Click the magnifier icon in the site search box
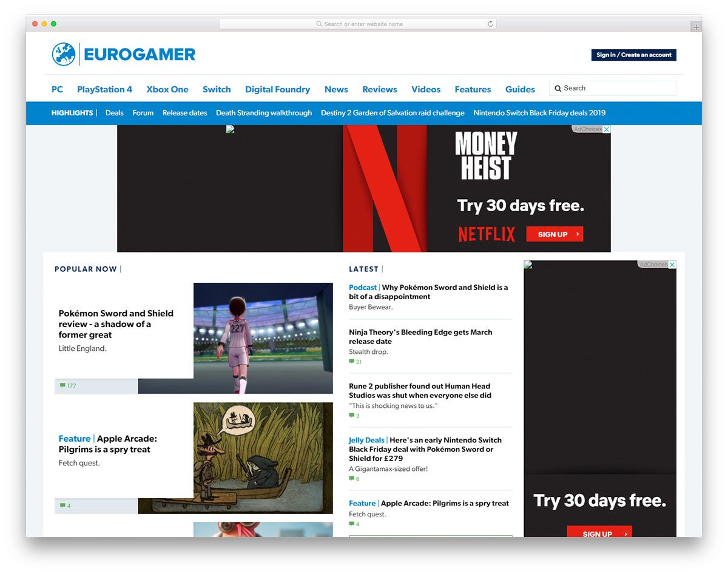Viewport: 728px width, 574px height. coord(558,89)
